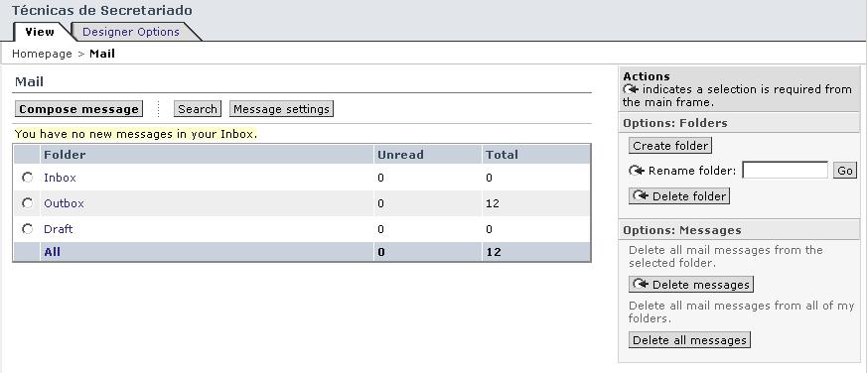Click the Delete folder button
Viewport: 868px width, 373px height.
pyautogui.click(x=679, y=196)
